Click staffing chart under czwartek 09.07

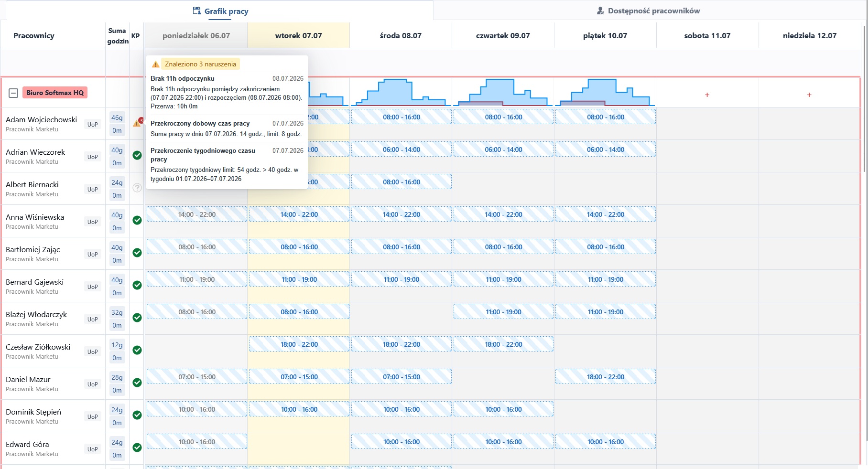click(503, 92)
